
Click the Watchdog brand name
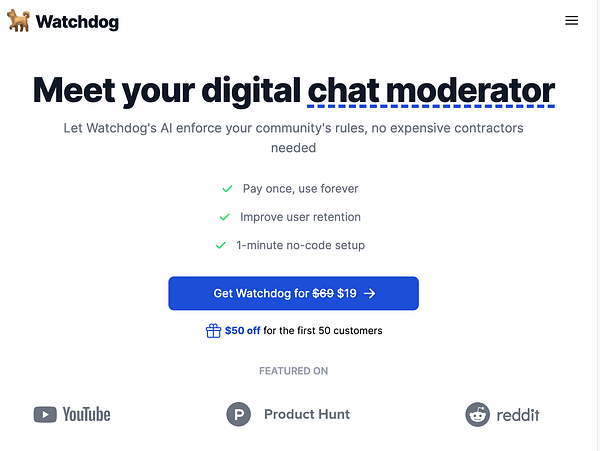[x=77, y=22]
